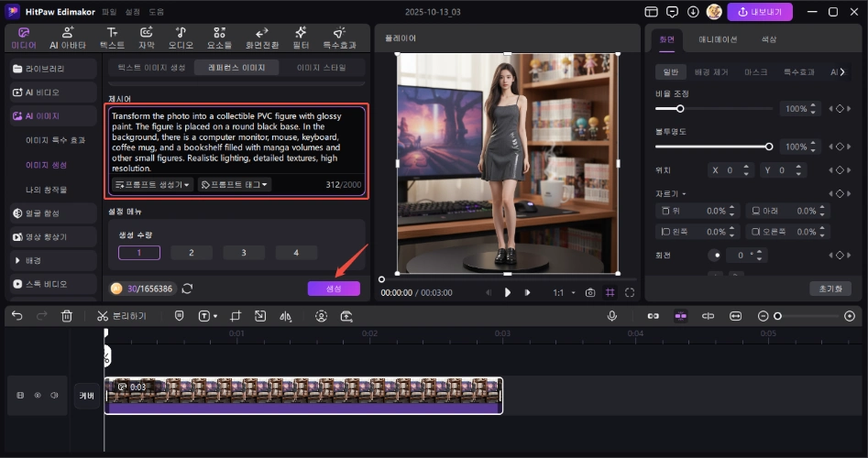Take a snapshot with the player camera icon
Screen dimensions: 868x458
pyautogui.click(x=590, y=293)
